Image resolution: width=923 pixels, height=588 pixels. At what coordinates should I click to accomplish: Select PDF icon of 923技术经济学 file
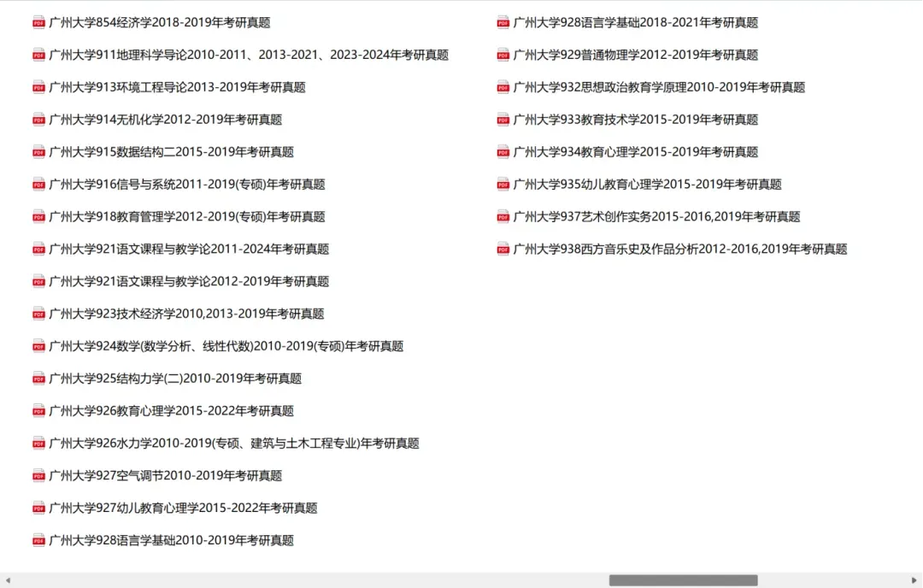[38, 315]
